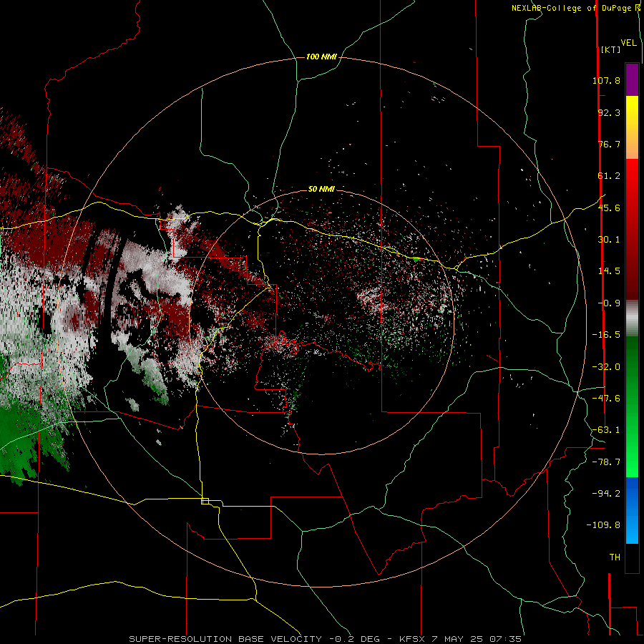This screenshot has height=644, width=644.
Task: Click the 30.1 legend value
Action: coord(609,240)
